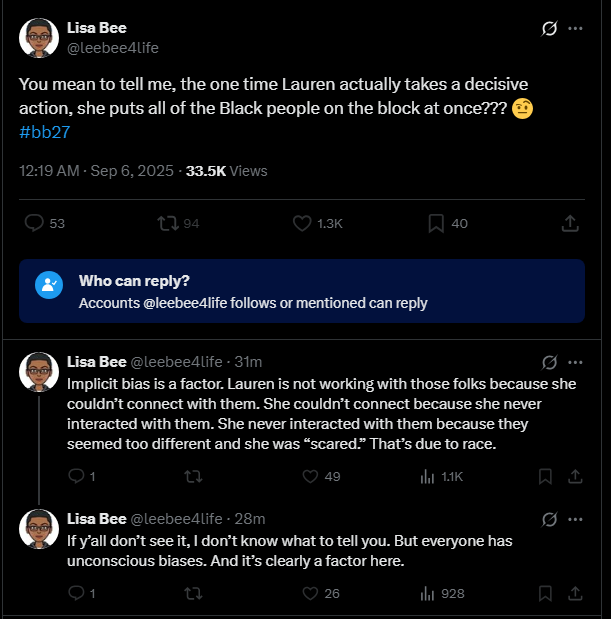The width and height of the screenshot is (611, 619).
Task: Bookmark the main post with 40 bookmarks
Action: [436, 223]
